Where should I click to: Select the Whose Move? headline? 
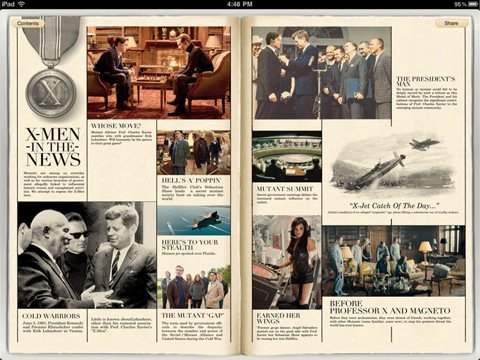click(116, 126)
